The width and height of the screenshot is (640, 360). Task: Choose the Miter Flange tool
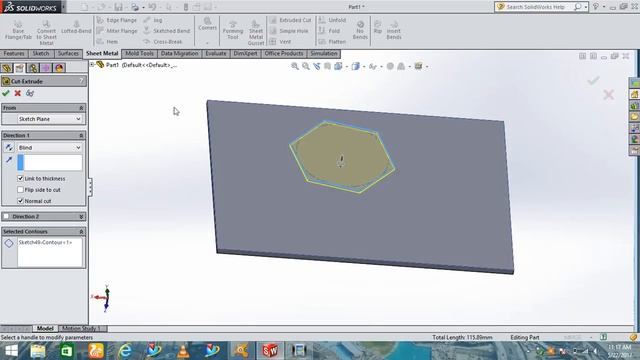[117, 31]
